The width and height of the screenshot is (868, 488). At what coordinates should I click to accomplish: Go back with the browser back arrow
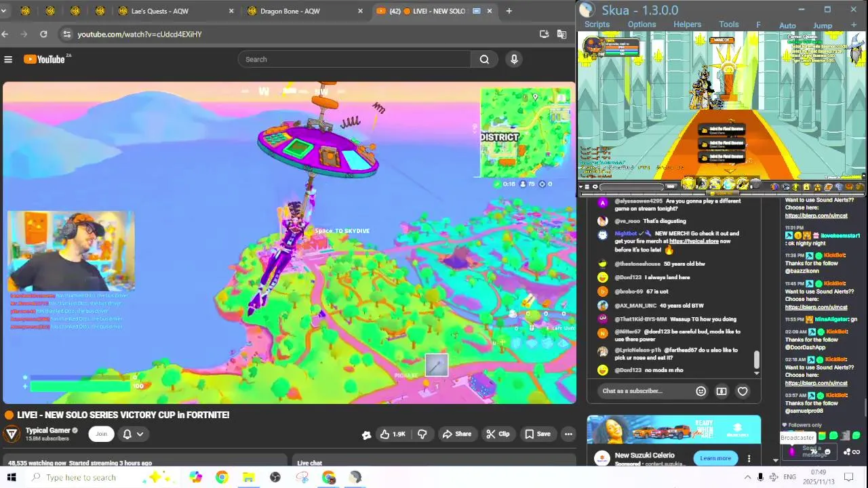pos(5,34)
